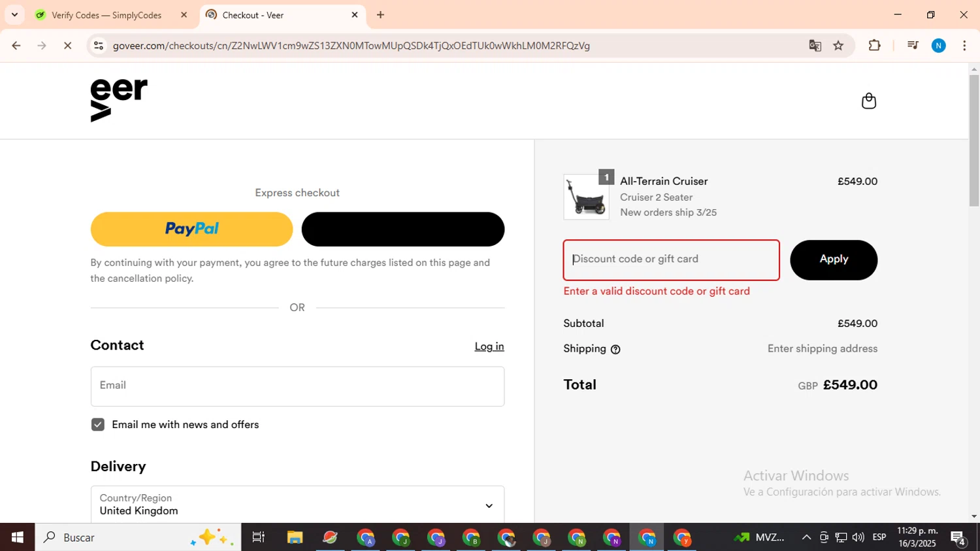
Task: Open Chrome extensions puzzle icon
Action: [x=874, y=46]
